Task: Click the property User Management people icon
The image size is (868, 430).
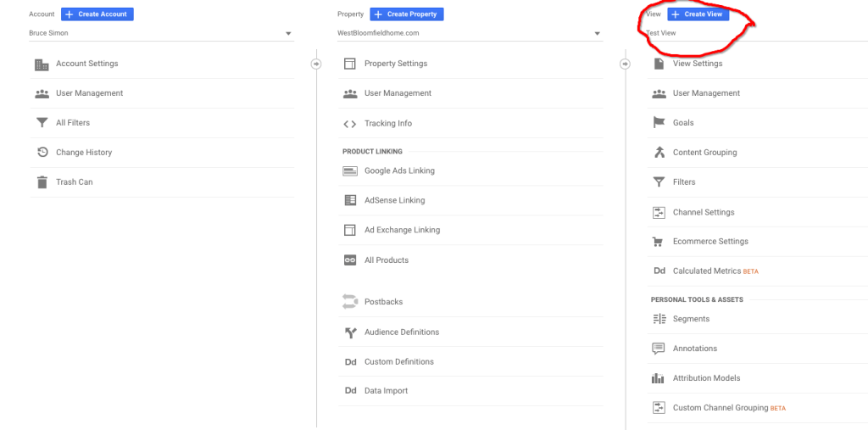Action: pyautogui.click(x=350, y=93)
